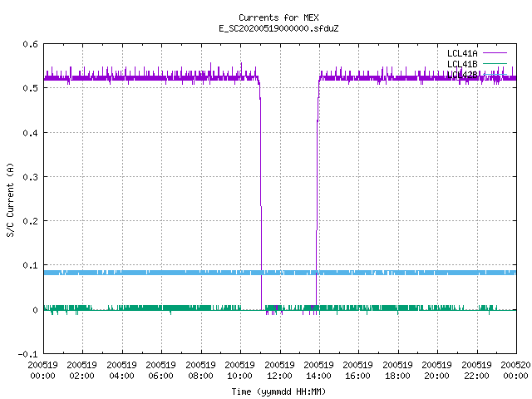The height and width of the screenshot is (399, 532).
Task: Click the x-axis tick 200519 18:00
Action: click(x=397, y=371)
